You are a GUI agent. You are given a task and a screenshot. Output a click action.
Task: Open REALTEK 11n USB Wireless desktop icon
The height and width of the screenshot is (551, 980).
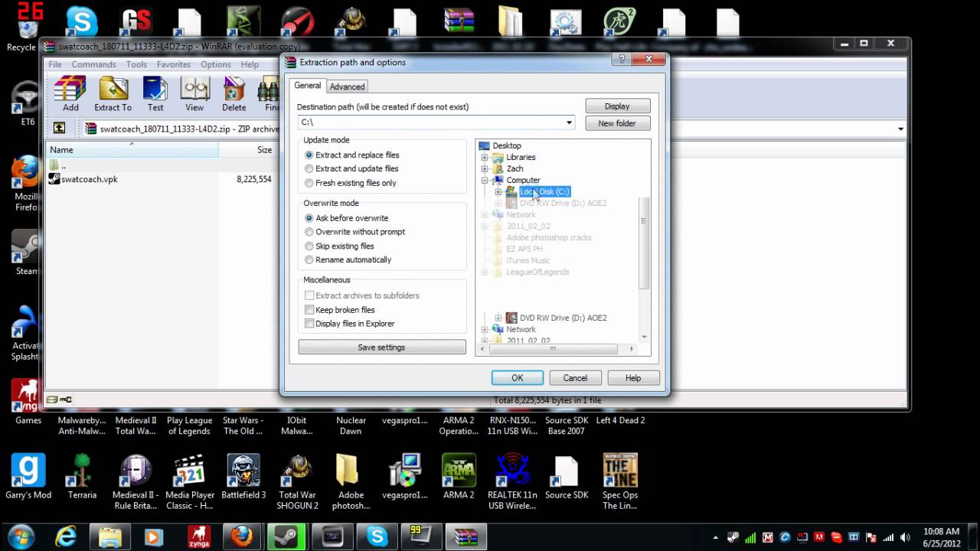click(512, 482)
